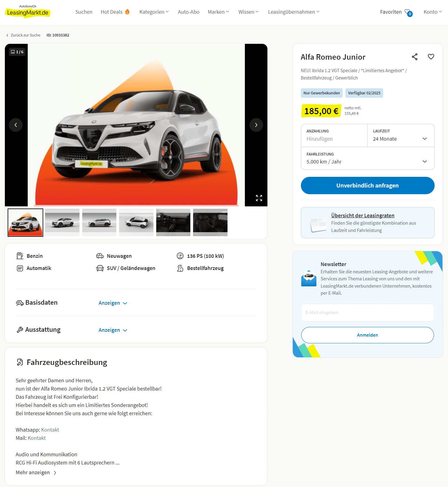Show next car photo with right arrow
The image size is (448, 487).
pos(256,125)
